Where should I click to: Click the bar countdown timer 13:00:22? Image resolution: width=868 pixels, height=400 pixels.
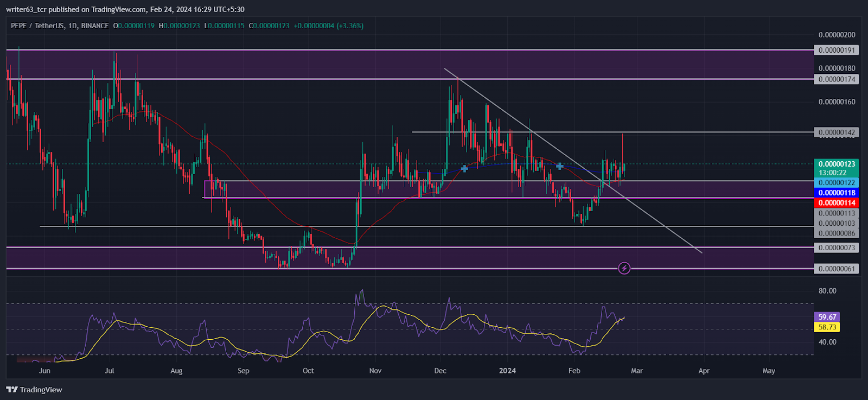tap(833, 173)
